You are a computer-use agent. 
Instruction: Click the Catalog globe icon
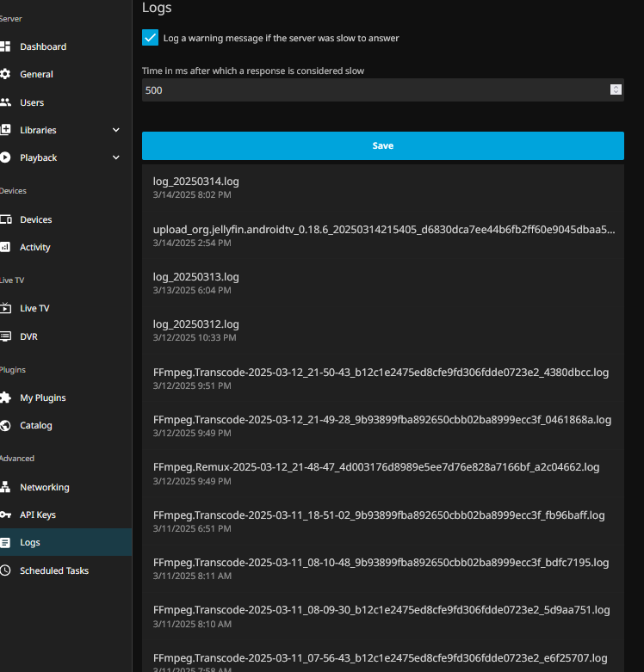click(5, 425)
